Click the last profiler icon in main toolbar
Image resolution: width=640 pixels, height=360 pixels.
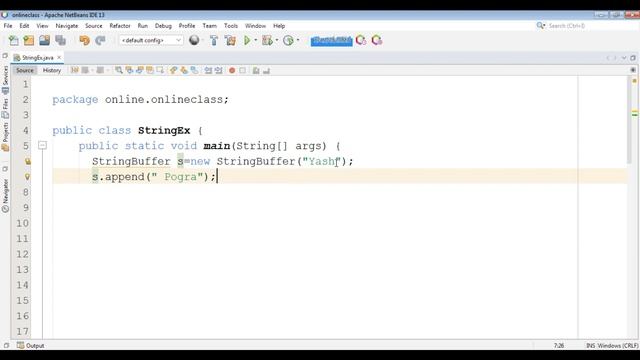coord(377,40)
